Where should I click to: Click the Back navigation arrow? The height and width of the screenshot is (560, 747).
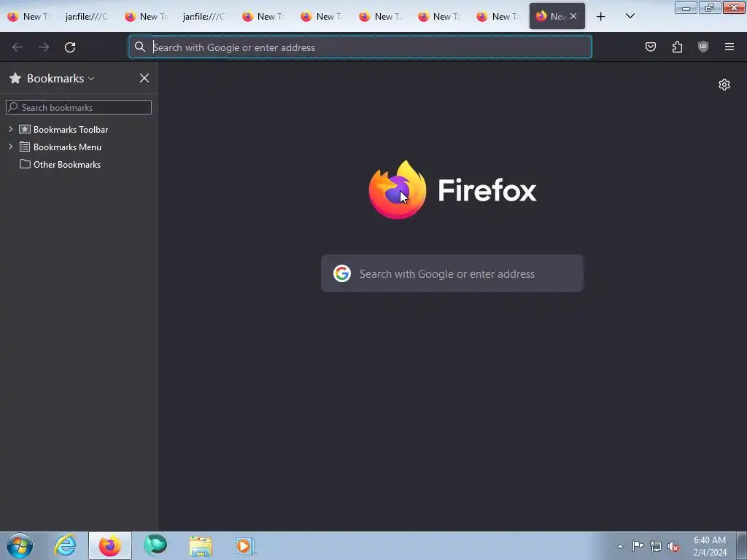(18, 47)
